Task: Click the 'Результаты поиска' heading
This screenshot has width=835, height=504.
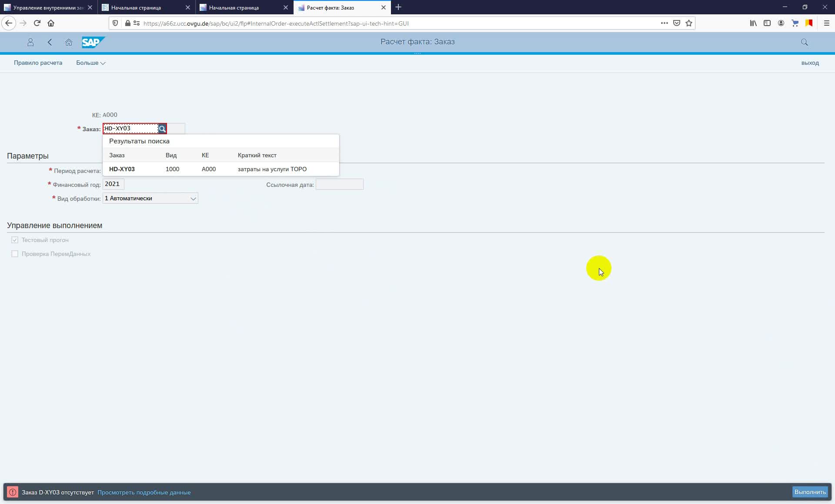Action: (139, 141)
